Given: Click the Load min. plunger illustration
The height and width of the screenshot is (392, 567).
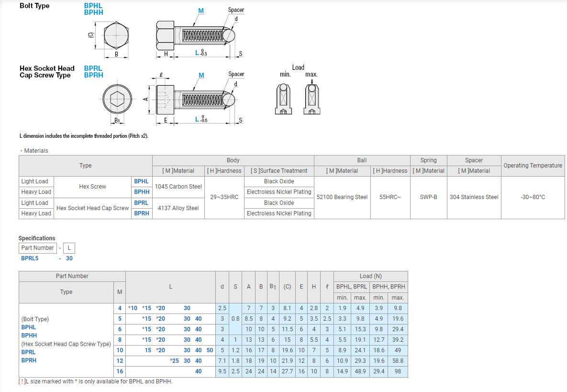Looking at the screenshot, I should [x=283, y=99].
